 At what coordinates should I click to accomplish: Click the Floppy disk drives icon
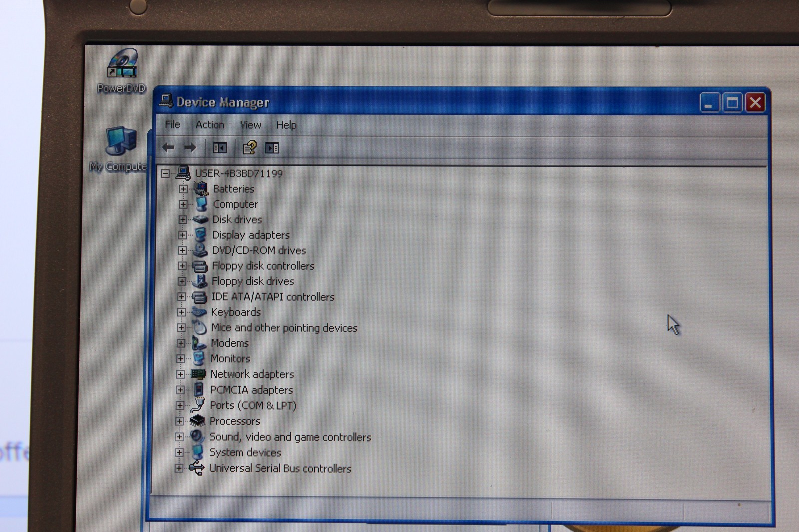pyautogui.click(x=200, y=281)
